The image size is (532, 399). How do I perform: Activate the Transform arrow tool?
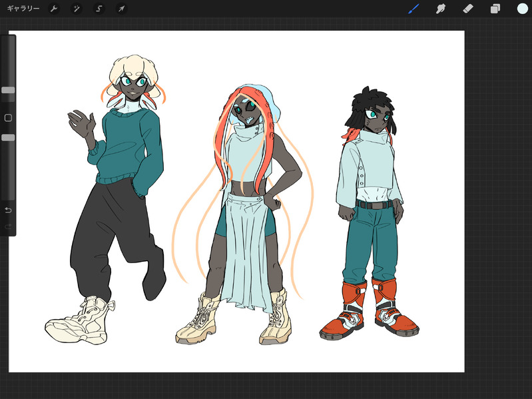coord(121,9)
